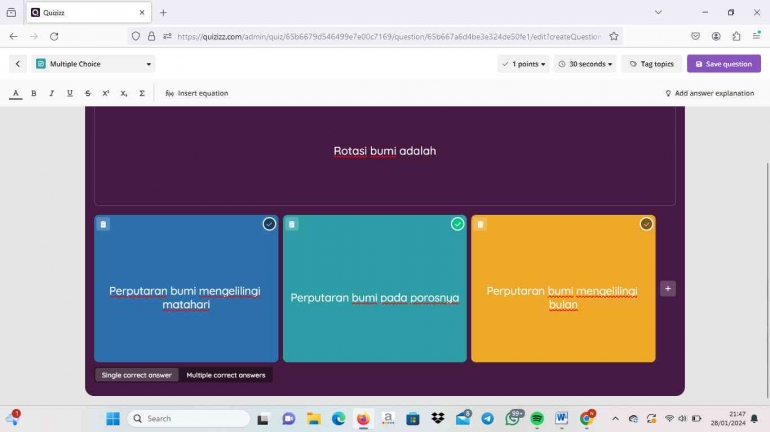This screenshot has width=770, height=432.
Task: Mark 'mengelilingi matahari' answer as correct
Action: tap(269, 224)
